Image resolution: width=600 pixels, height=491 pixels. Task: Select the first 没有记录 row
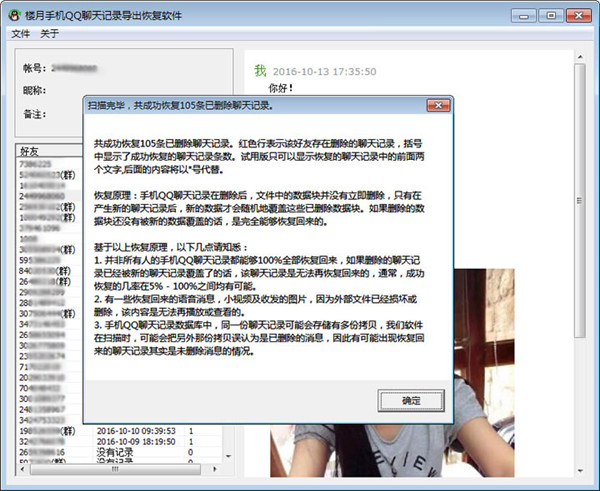tap(117, 451)
